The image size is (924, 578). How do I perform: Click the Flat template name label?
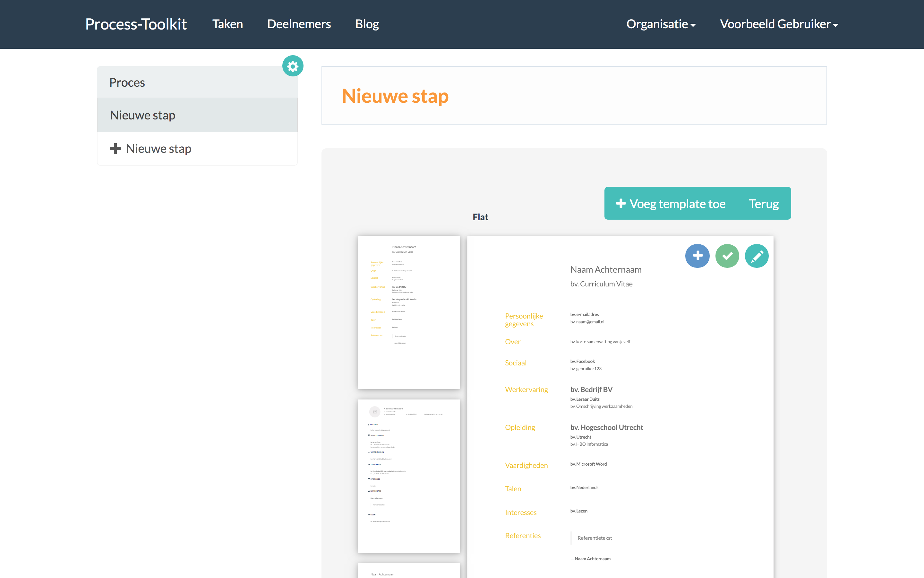click(480, 217)
